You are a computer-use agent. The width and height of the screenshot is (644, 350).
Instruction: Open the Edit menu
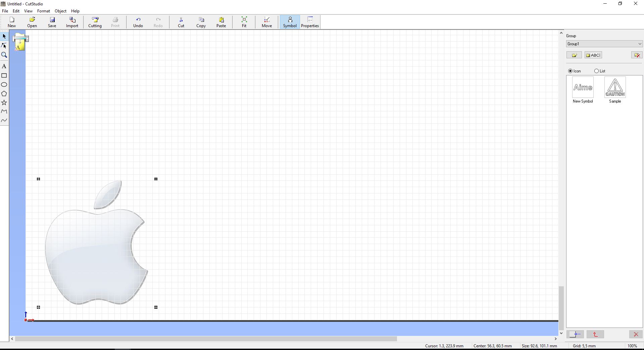tap(16, 11)
